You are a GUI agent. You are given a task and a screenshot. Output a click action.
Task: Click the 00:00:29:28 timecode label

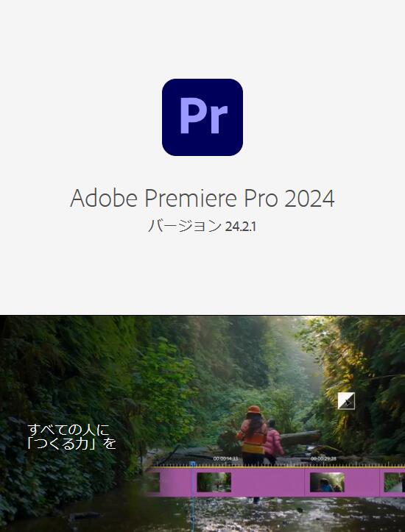(323, 458)
